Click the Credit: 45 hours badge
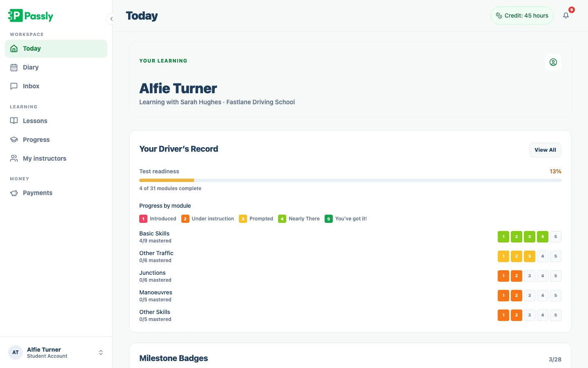The width and height of the screenshot is (588, 368). [x=522, y=16]
